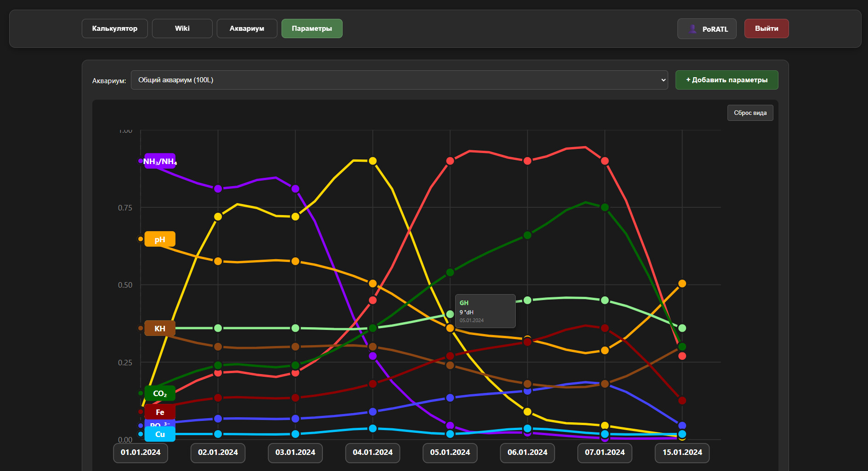Click the GH data point on 05.01.2024
Screen dimensions: 868x471
coord(450,314)
